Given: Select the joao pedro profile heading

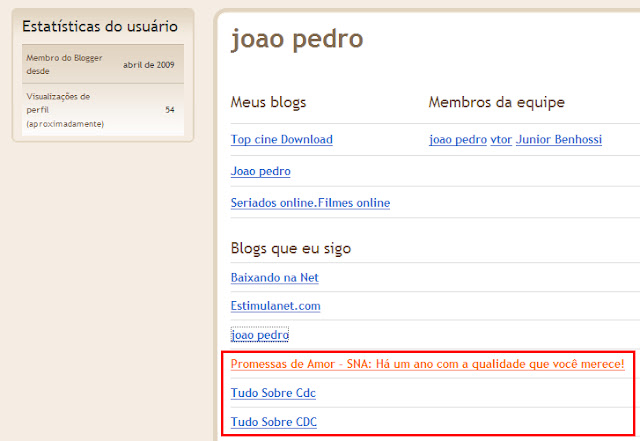Looking at the screenshot, I should (297, 39).
